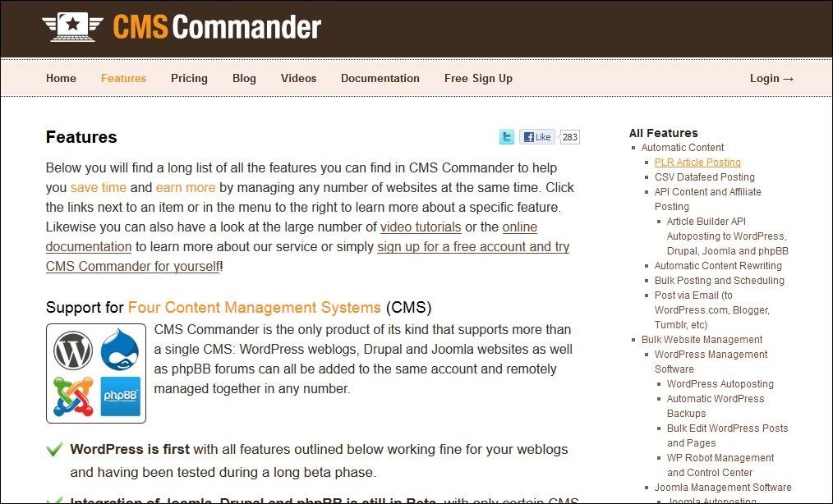This screenshot has height=504, width=833.
Task: Follow the 'earn more' link
Action: pos(186,187)
